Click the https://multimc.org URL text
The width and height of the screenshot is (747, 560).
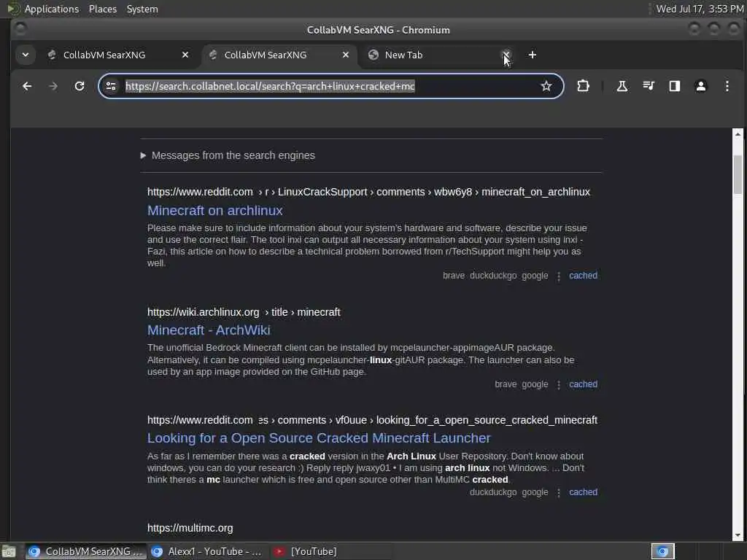tap(190, 528)
